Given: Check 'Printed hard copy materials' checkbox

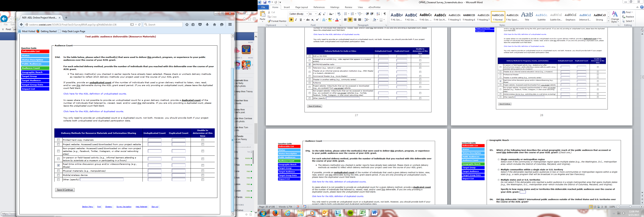Looking at the screenshot, I should click(x=59, y=140).
